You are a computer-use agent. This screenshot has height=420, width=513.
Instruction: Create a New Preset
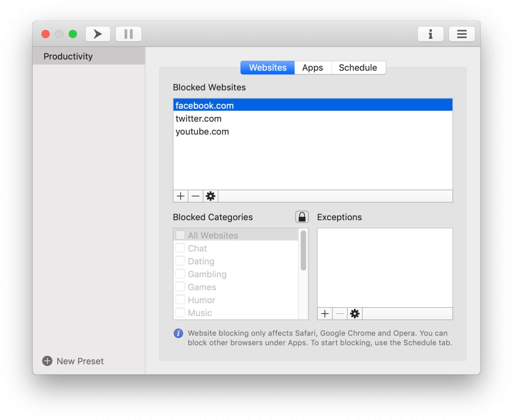(73, 361)
